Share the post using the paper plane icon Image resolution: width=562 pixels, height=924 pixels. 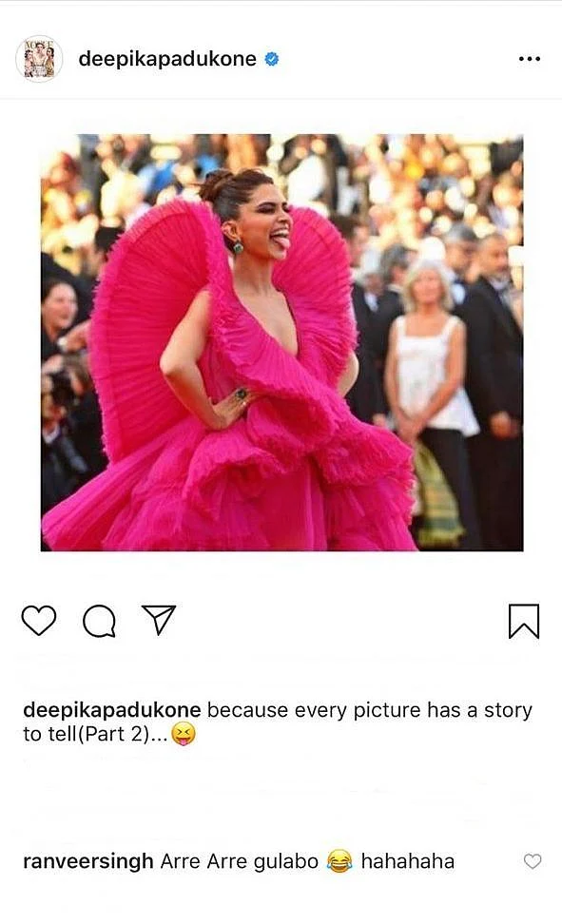coord(159,620)
